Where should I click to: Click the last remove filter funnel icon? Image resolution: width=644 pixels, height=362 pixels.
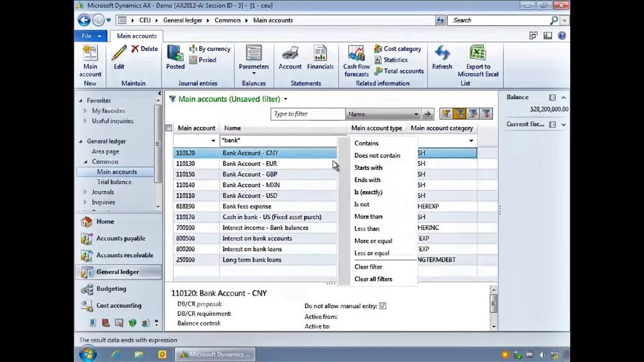tap(486, 114)
